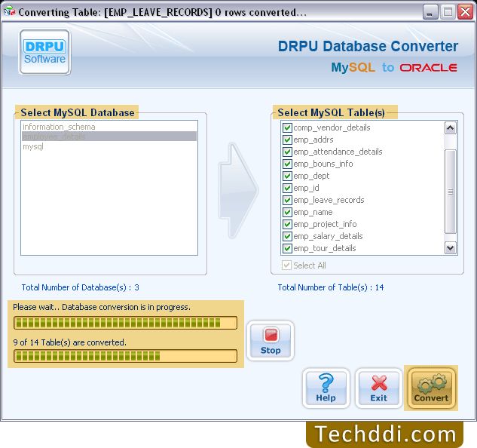Click the large arrow between the panels

coord(238,191)
